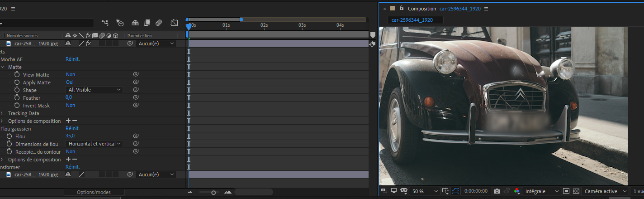644x199 pixels.
Task: Click the Flou stopwatch keyframe icon
Action: (x=9, y=136)
